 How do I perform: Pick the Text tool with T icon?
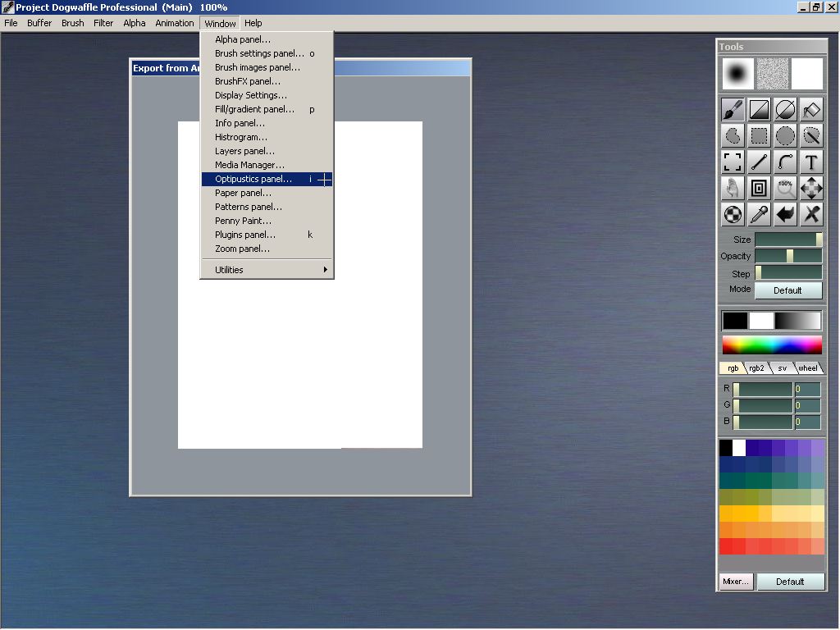pos(811,162)
